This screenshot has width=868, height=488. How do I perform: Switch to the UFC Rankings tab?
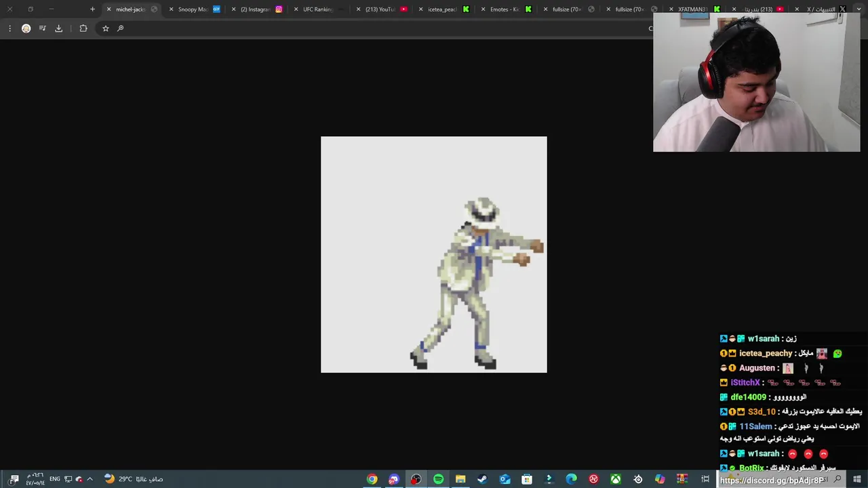(x=317, y=9)
